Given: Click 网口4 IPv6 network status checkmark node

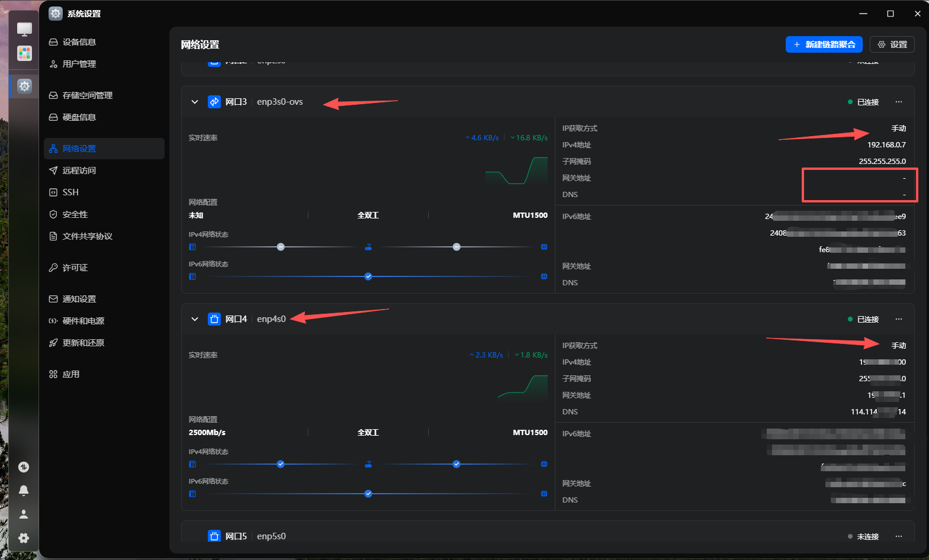Looking at the screenshot, I should (x=368, y=494).
